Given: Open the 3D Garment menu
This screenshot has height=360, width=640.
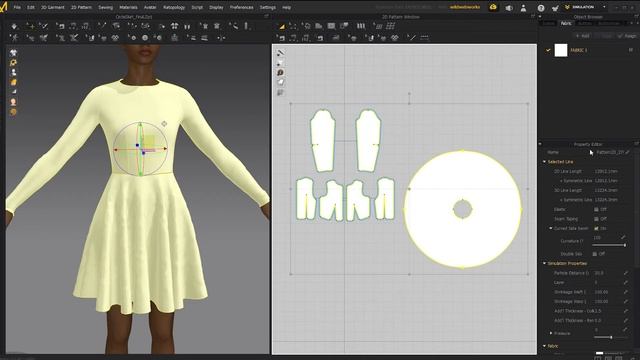Looking at the screenshot, I should click(53, 7).
